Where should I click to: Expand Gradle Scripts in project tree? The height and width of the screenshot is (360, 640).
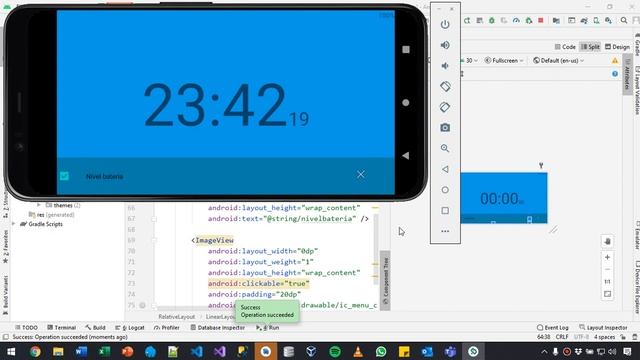coord(13,224)
